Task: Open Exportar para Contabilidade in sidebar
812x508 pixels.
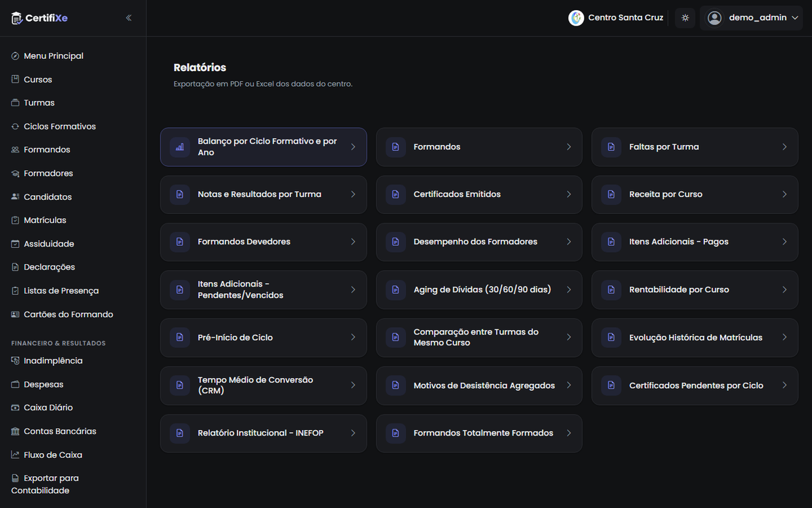Action: [x=73, y=484]
